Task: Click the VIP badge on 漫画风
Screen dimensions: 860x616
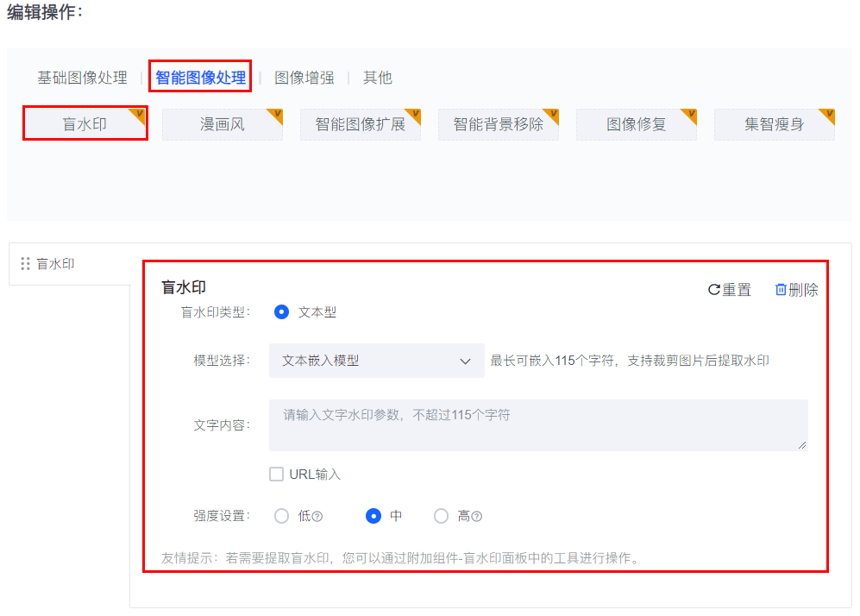Action: coord(276,115)
